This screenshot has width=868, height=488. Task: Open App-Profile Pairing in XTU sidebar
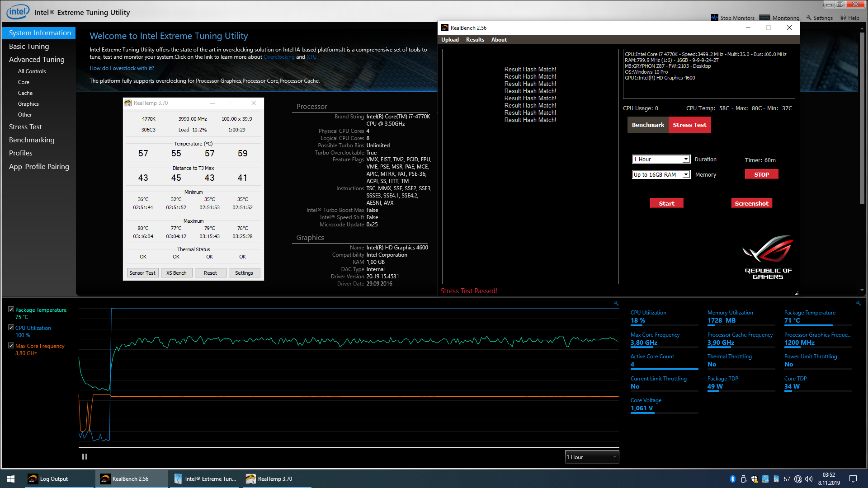[x=39, y=167]
